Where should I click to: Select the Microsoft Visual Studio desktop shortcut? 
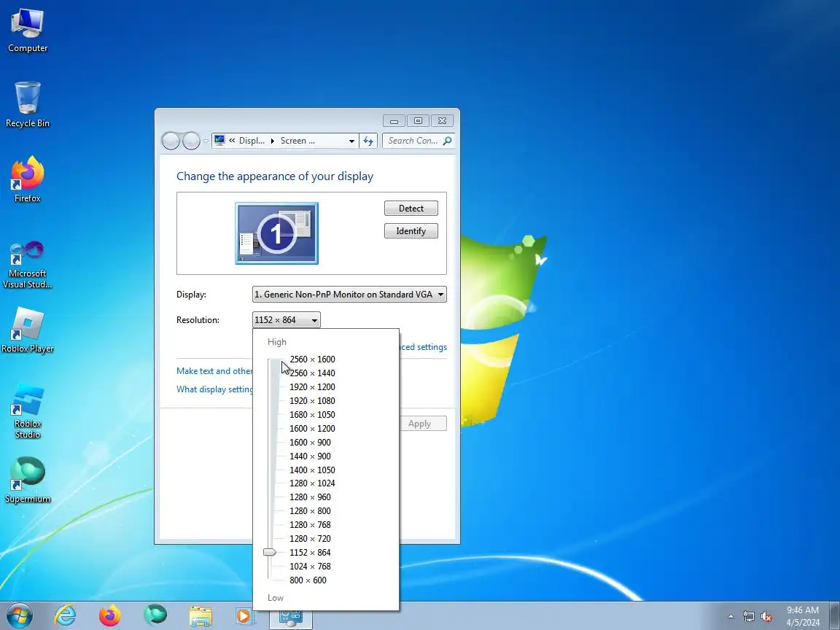tap(27, 265)
